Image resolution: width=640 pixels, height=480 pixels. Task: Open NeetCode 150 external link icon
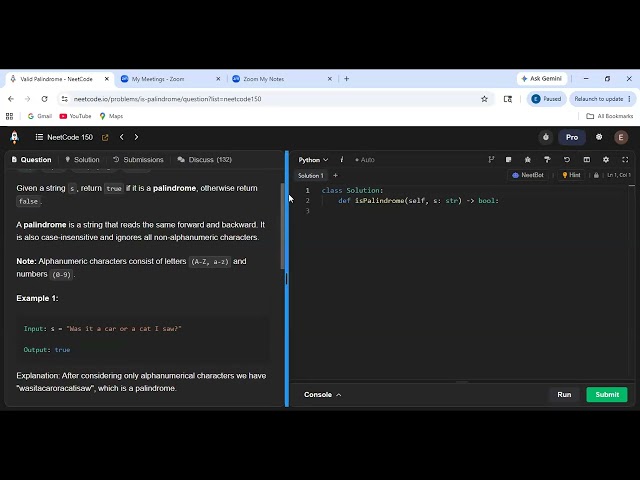pos(105,138)
